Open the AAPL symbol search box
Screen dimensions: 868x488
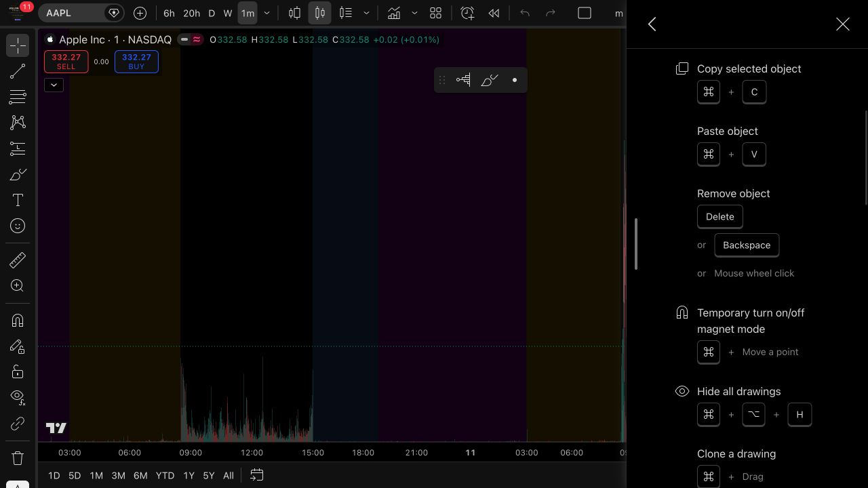coord(80,13)
